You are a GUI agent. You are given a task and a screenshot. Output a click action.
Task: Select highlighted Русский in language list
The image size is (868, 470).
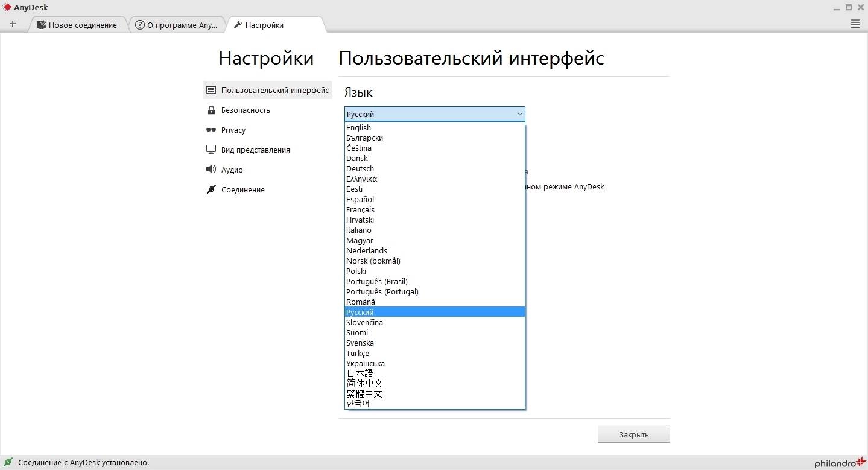pyautogui.click(x=435, y=312)
